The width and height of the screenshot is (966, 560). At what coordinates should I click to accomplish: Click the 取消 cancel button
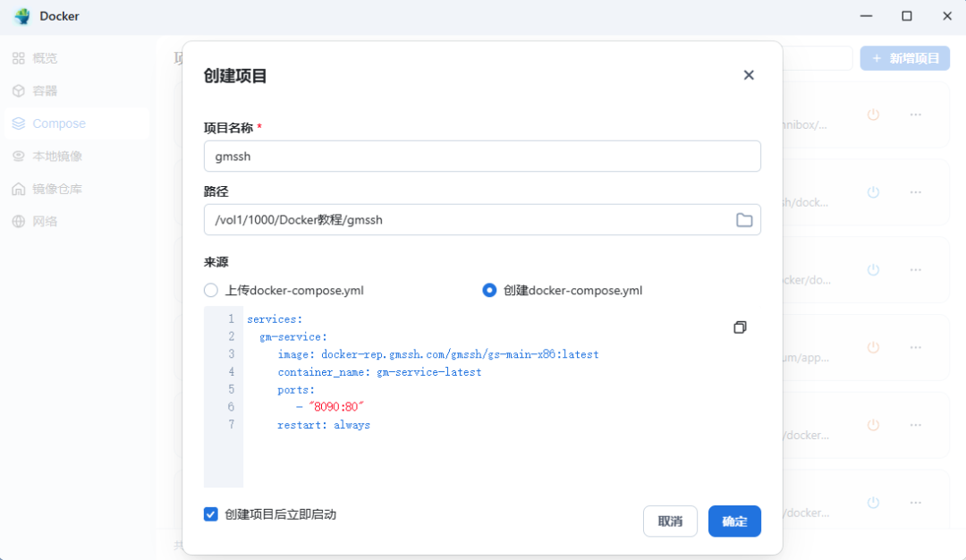coord(670,522)
